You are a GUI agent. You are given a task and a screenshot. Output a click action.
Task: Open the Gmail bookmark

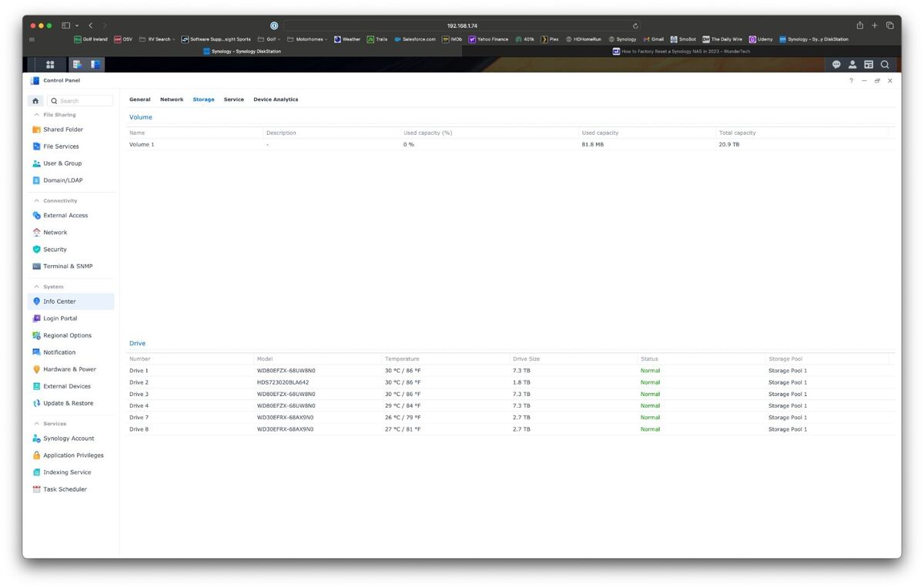tap(654, 39)
